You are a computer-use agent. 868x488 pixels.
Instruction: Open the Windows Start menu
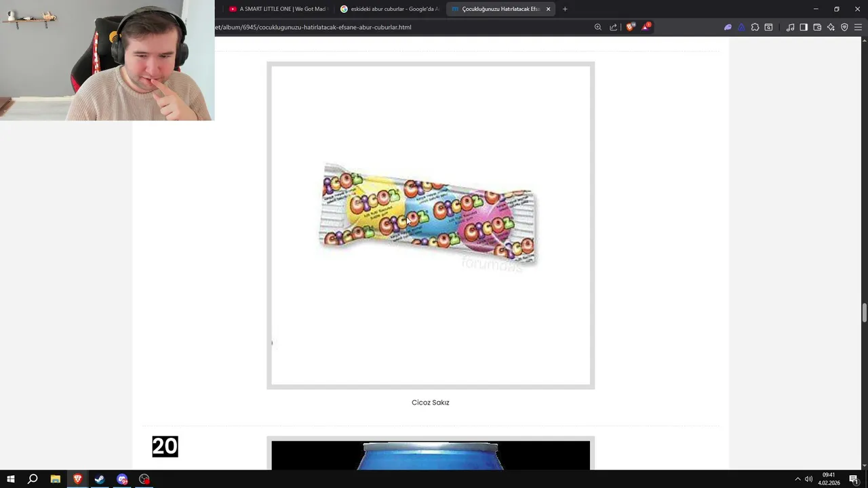pyautogui.click(x=10, y=479)
